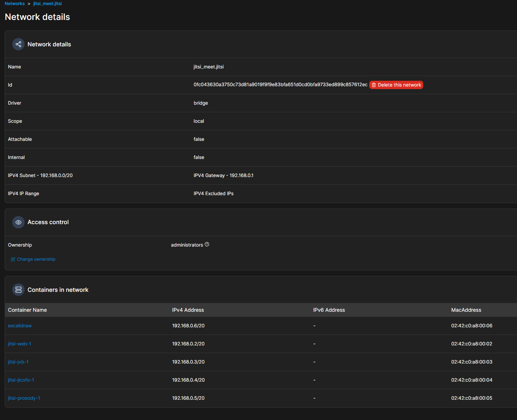Click the help icon beside administrators
This screenshot has width=517, height=420.
(x=207, y=244)
